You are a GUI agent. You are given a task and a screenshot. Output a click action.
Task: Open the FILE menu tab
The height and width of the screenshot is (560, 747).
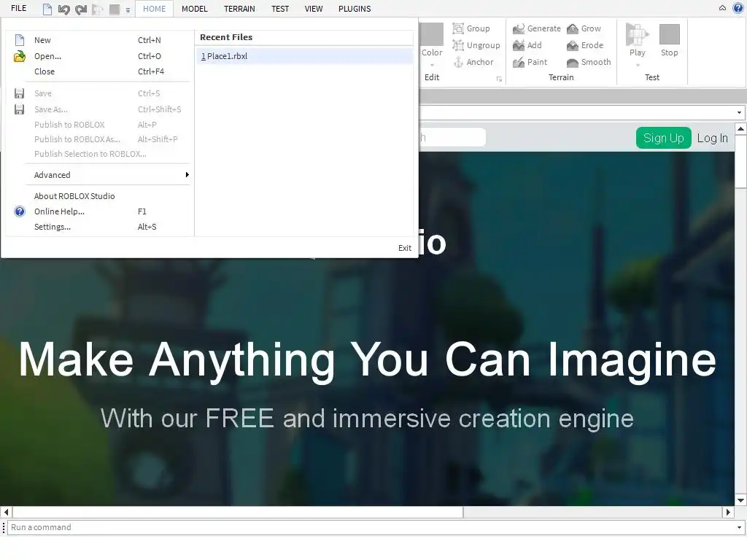[18, 9]
